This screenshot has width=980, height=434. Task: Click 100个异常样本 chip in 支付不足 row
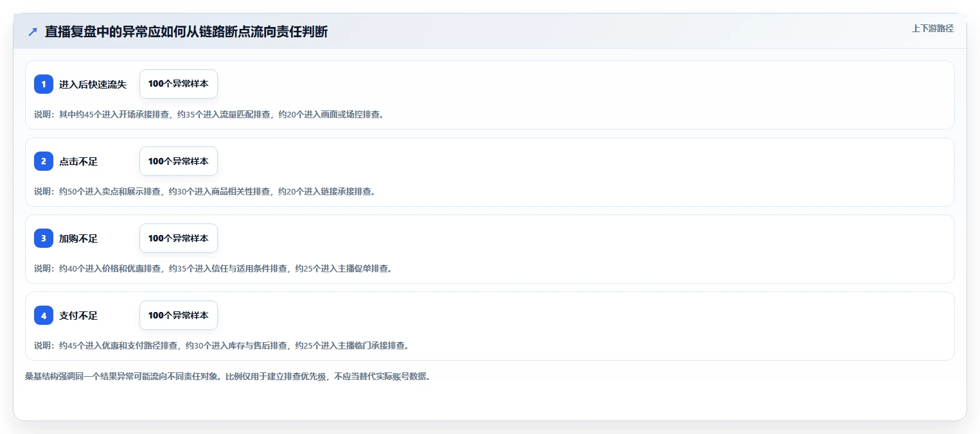179,315
